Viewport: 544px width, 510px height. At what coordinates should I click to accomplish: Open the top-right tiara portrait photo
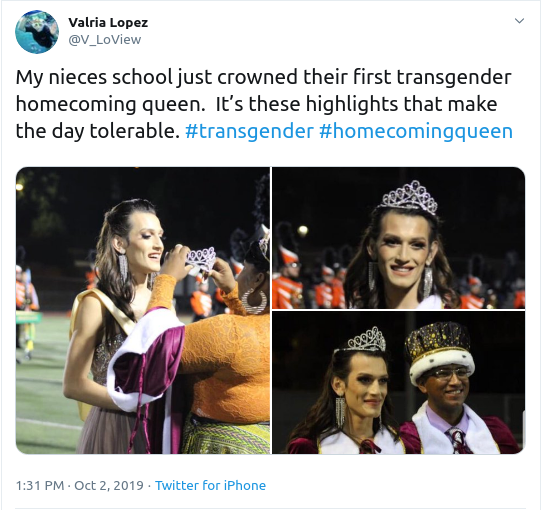coord(398,238)
